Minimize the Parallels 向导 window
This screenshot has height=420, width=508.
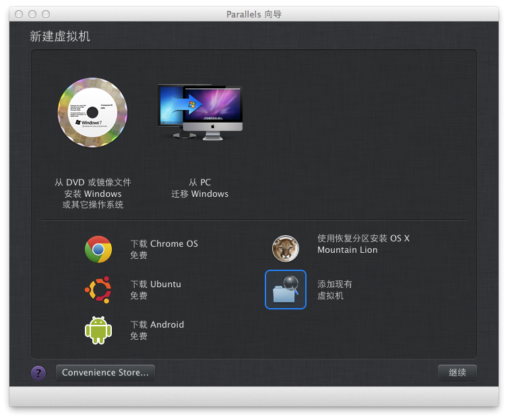32,14
